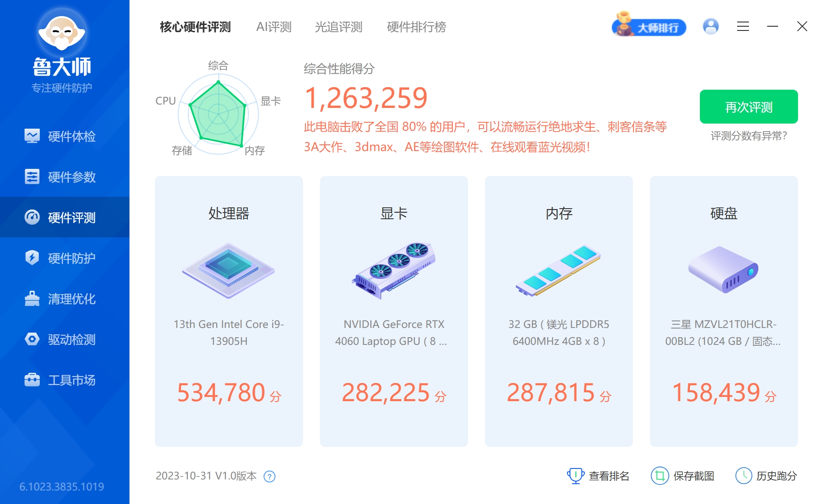Click the 13th Gen Intel Core i9-13905H text
The height and width of the screenshot is (504, 823).
coord(229,333)
